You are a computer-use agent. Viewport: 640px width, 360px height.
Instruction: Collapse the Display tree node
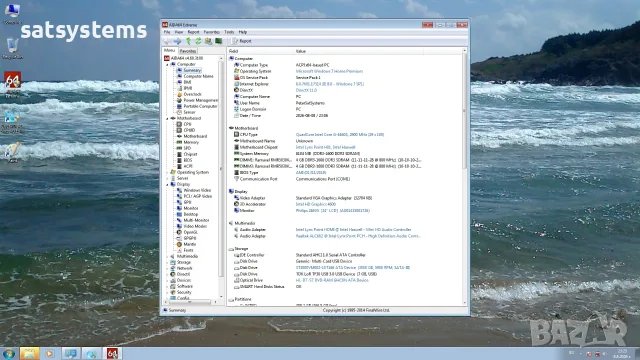(167, 184)
